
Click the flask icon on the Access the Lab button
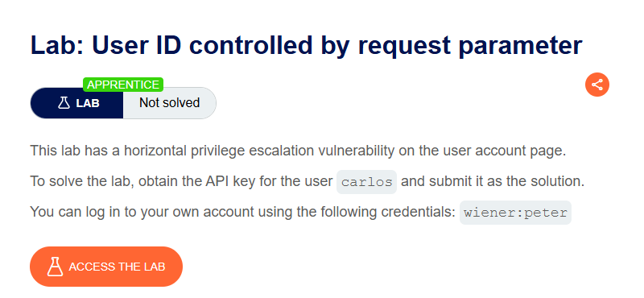55,267
